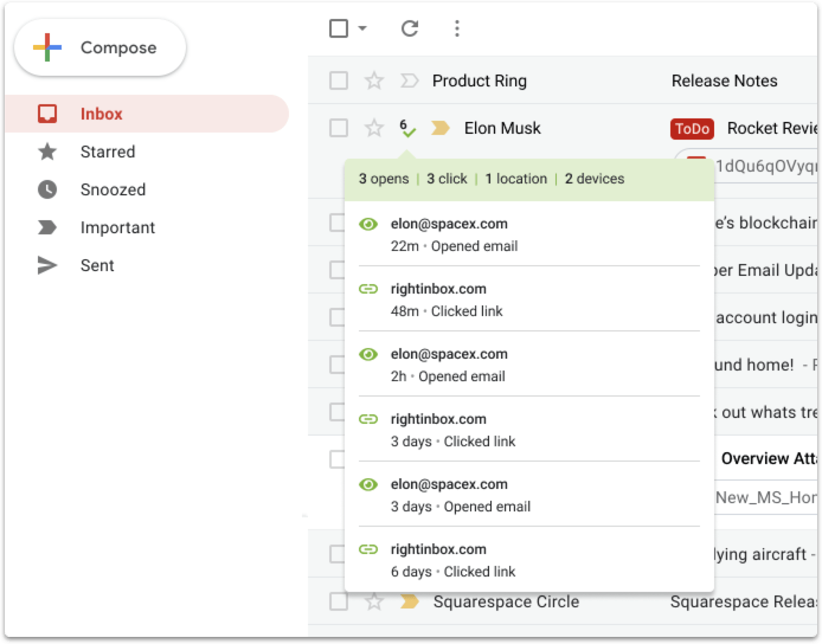Click '22m · Opened email' status line
Viewport: 822px width, 644px height.
(454, 246)
